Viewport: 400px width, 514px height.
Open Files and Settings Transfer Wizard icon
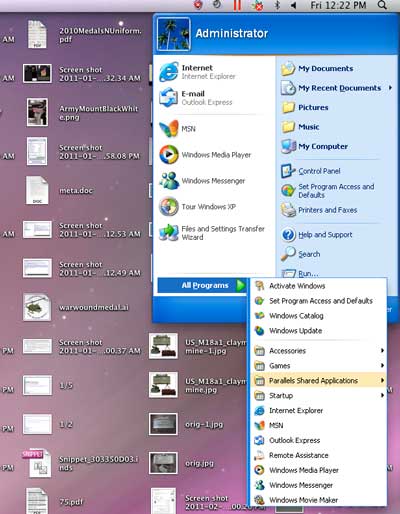pyautogui.click(x=169, y=232)
